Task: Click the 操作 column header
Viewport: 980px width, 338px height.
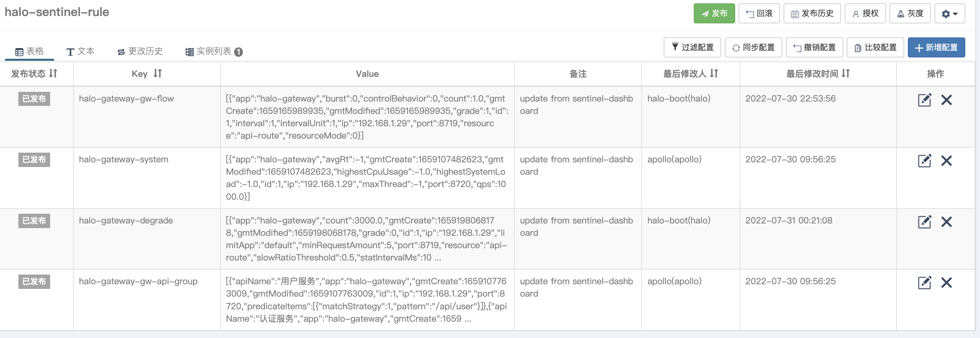Action: (936, 74)
